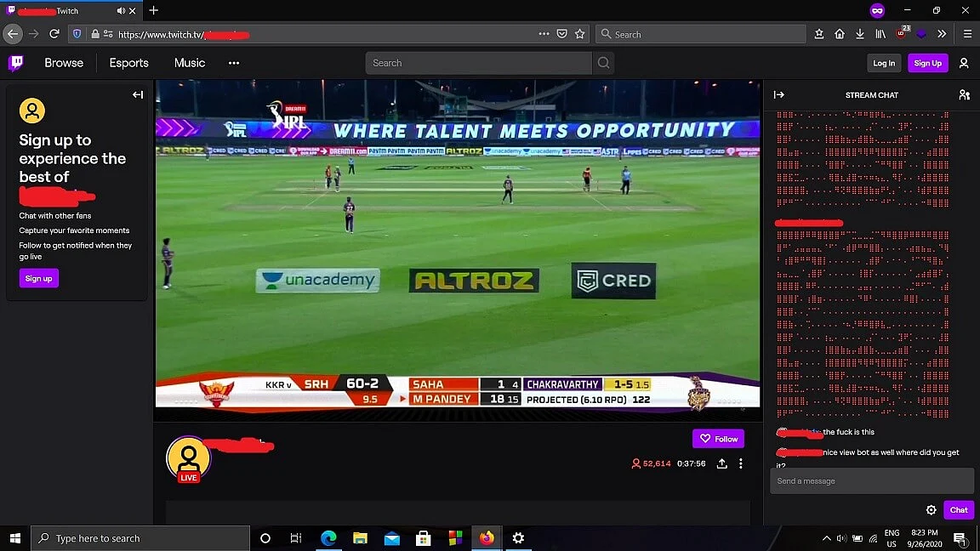Launch Microsoft Edge from the taskbar
This screenshot has width=980, height=551.
click(328, 538)
